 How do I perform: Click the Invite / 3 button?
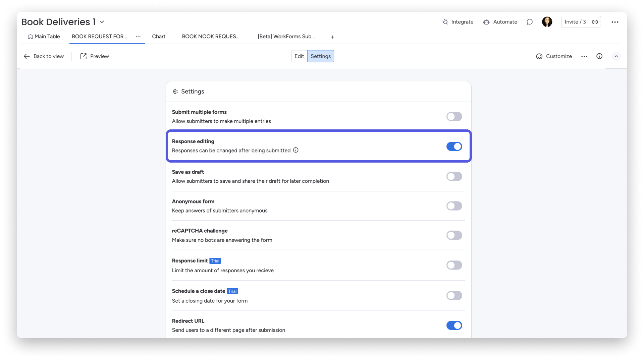(575, 22)
